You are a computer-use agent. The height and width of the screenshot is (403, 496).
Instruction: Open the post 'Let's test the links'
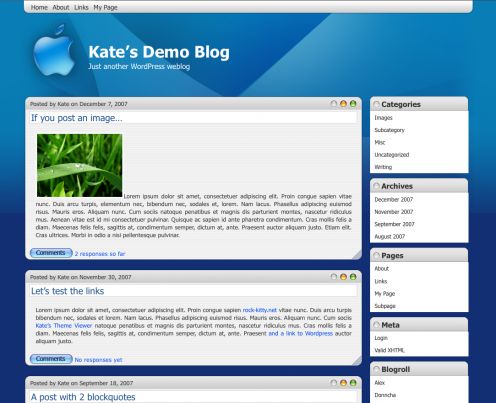(68, 291)
